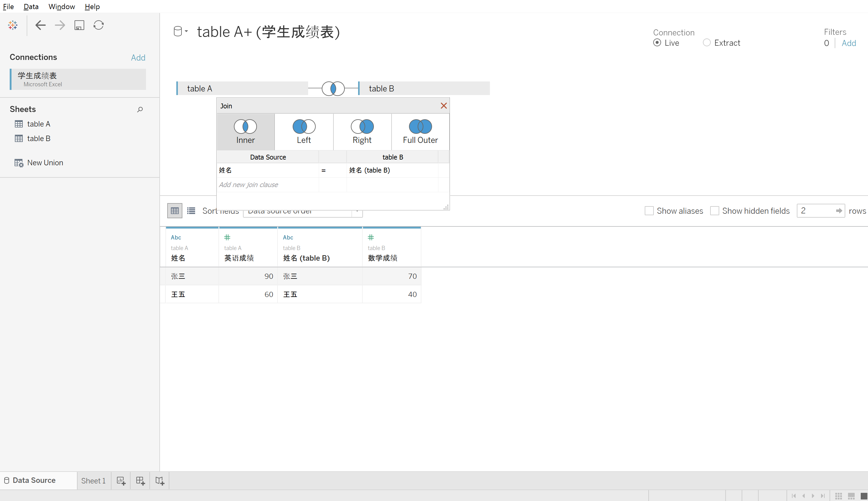The width and height of the screenshot is (868, 501).
Task: Click the refresh data source icon
Action: tap(99, 25)
